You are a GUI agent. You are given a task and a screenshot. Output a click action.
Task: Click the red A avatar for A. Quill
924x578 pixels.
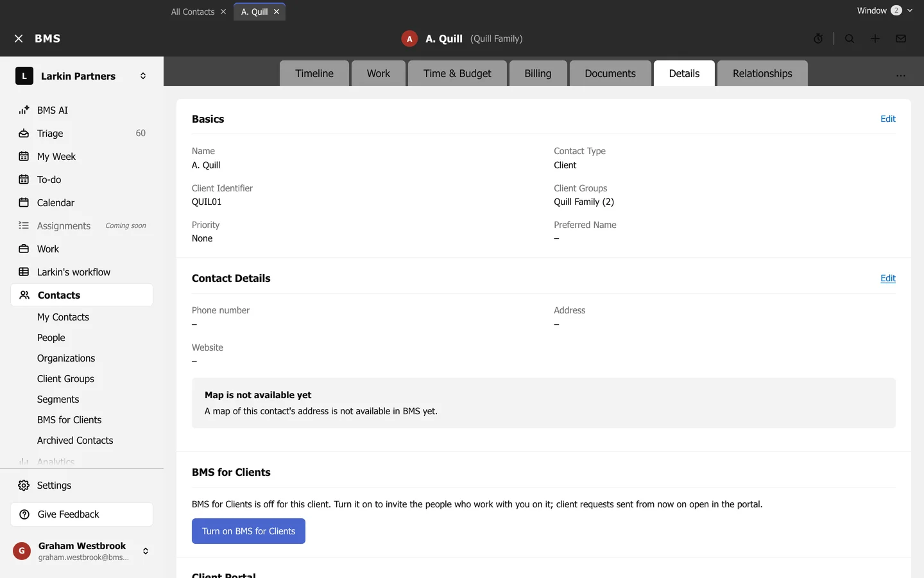pos(409,39)
